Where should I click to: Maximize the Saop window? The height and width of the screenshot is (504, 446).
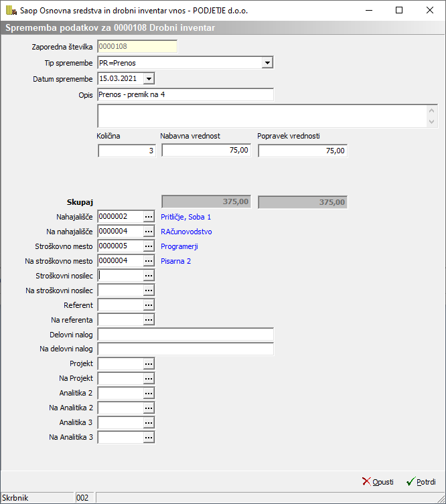click(399, 10)
